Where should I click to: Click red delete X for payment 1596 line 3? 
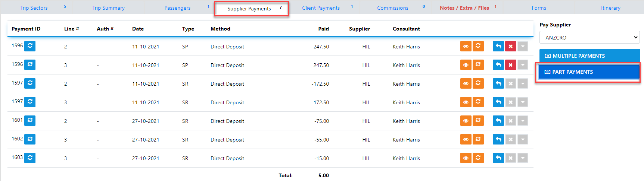coord(510,65)
